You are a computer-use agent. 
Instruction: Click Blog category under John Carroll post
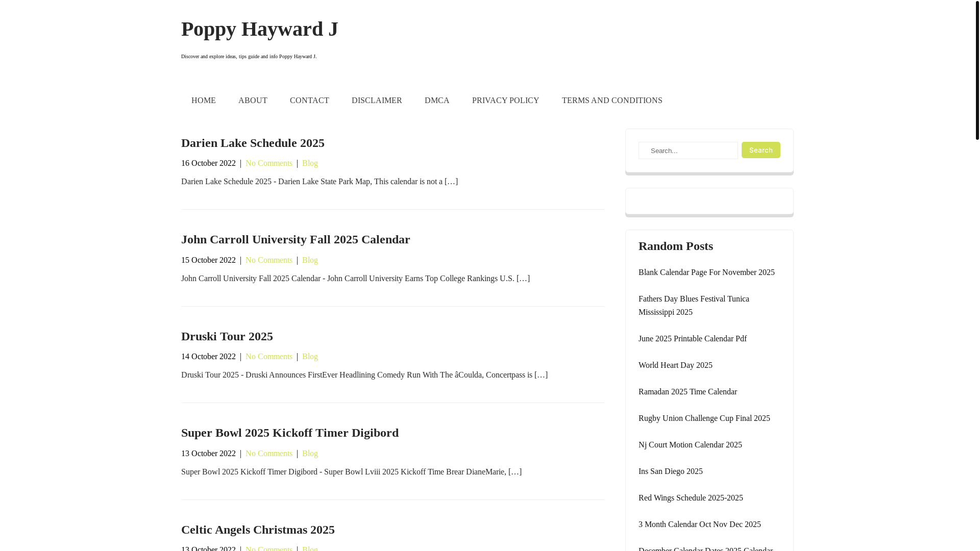pos(310,260)
